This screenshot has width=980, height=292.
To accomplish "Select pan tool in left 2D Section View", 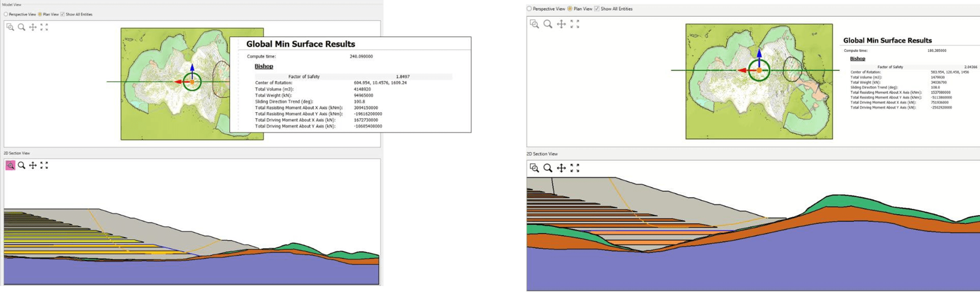I will (x=32, y=165).
